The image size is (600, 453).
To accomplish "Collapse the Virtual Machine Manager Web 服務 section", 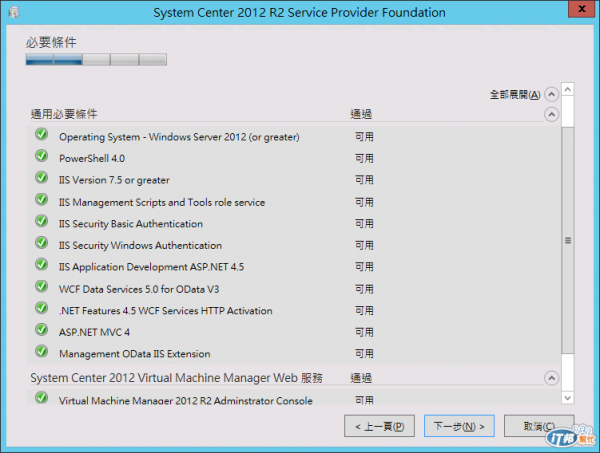I will [x=551, y=378].
